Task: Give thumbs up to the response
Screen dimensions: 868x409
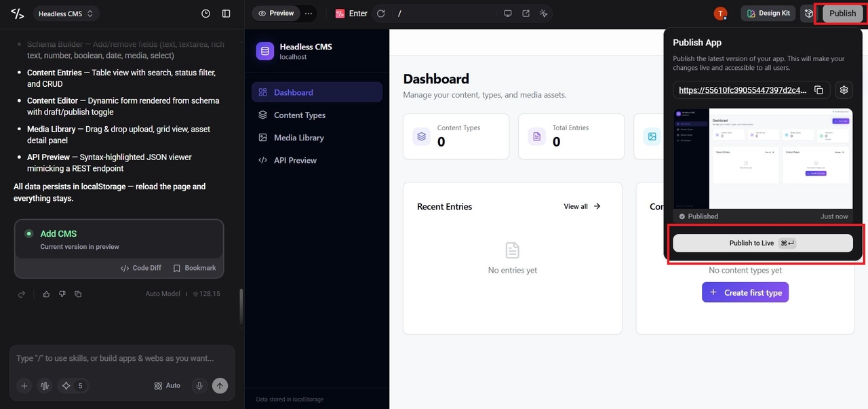Action: (46, 294)
